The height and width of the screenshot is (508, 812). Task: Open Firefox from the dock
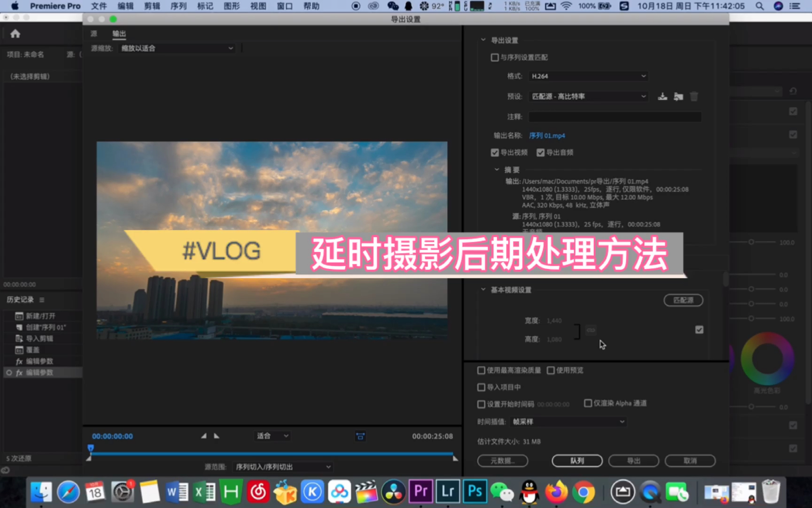(x=556, y=492)
